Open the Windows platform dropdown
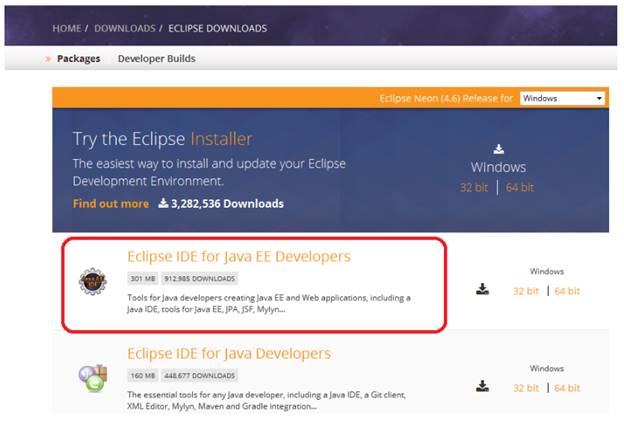 (x=563, y=98)
